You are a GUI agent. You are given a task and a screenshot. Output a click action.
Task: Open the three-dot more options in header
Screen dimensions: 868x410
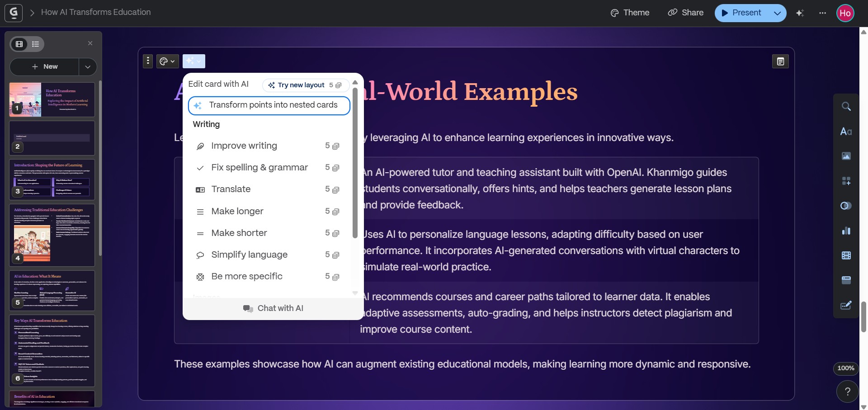[x=822, y=13]
